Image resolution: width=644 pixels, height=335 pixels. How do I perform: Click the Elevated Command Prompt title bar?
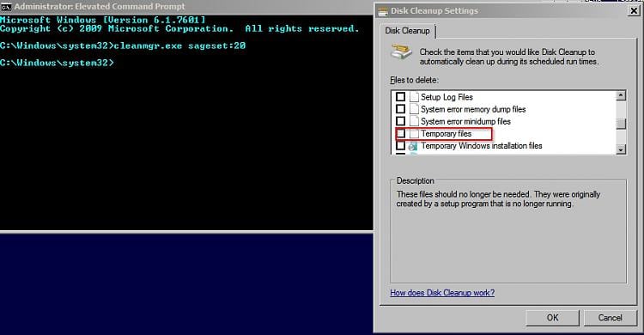[x=187, y=7]
